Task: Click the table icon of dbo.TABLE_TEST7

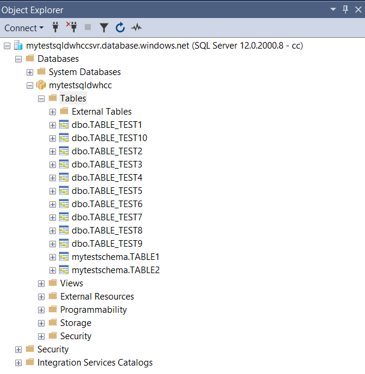Action: point(64,217)
